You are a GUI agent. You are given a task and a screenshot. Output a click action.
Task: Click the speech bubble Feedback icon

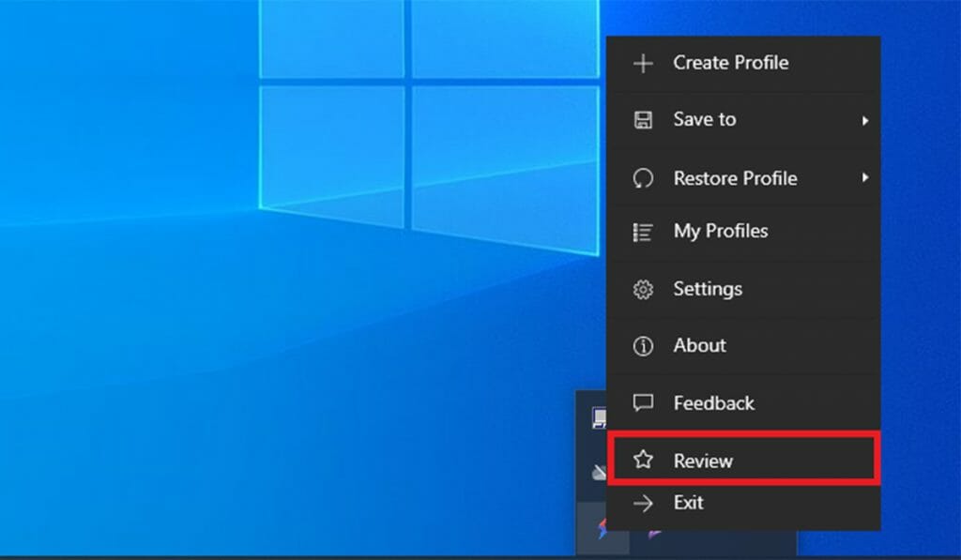643,403
